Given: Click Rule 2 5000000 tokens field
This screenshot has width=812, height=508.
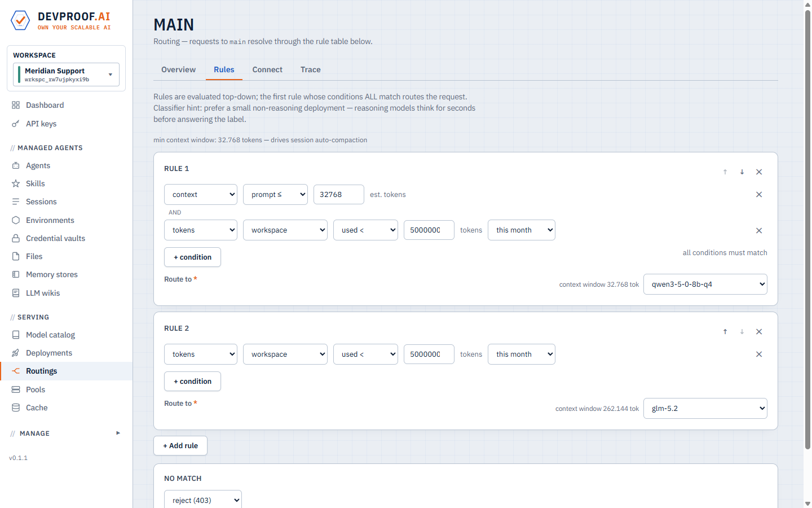Looking at the screenshot, I should [x=429, y=354].
